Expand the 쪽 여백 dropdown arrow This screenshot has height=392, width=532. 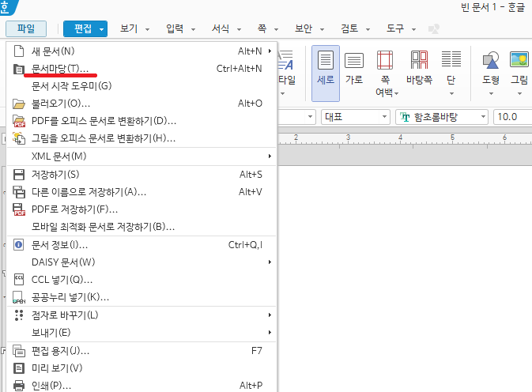397,93
